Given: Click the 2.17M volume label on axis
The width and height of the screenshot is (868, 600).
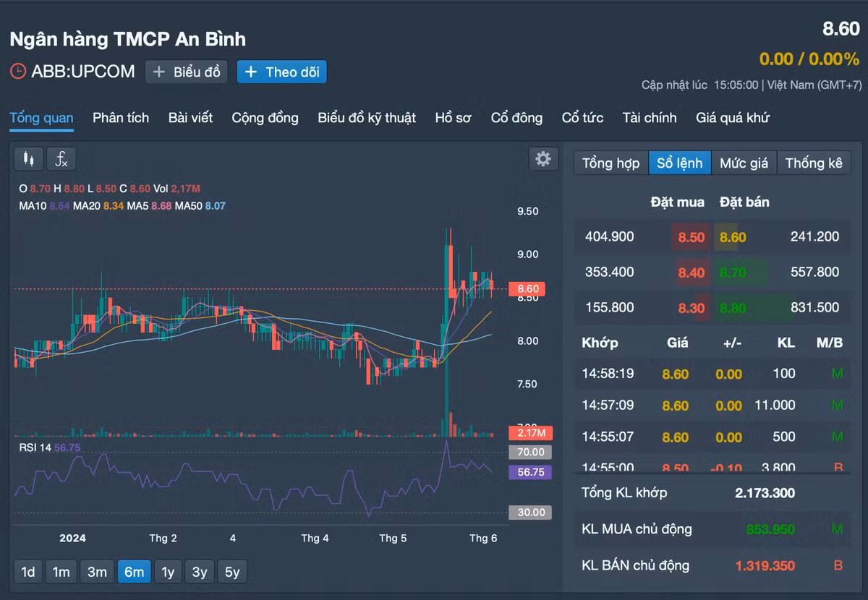Looking at the screenshot, I should [531, 433].
